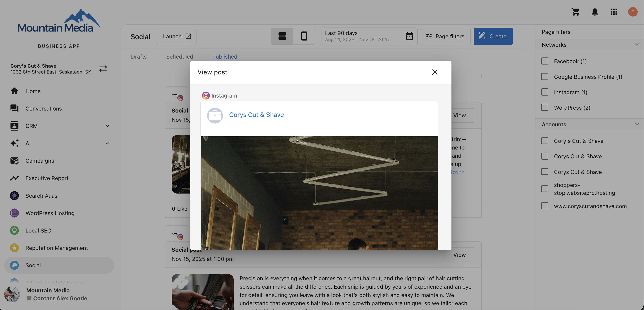Open the shopping cart icon
This screenshot has width=644, height=310.
coord(576,12)
